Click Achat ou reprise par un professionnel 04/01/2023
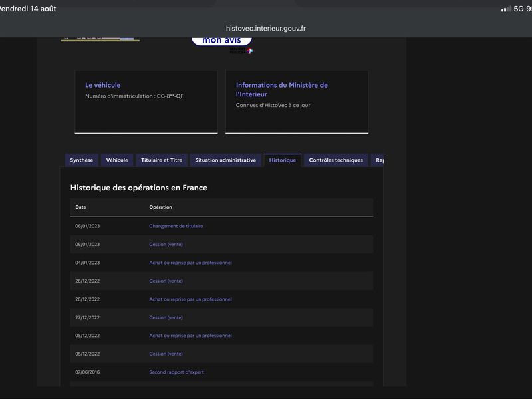The width and height of the screenshot is (532, 399). 190,263
